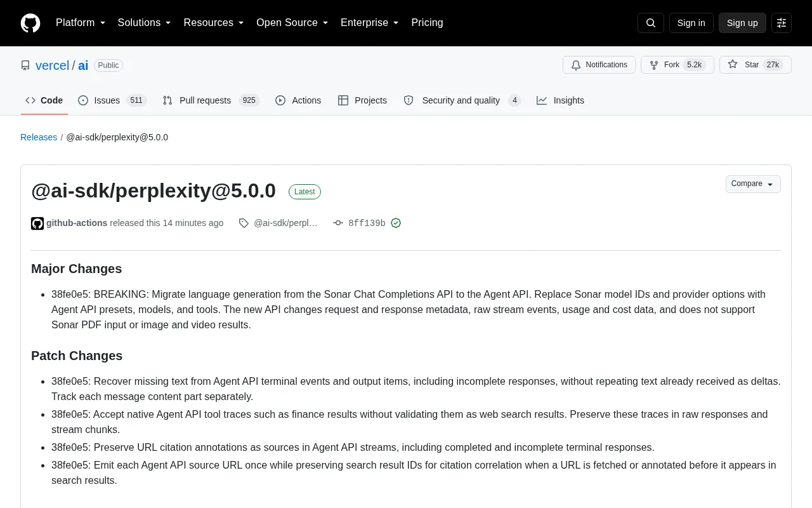Click the Star icon
The image size is (812, 508).
pyautogui.click(x=733, y=65)
